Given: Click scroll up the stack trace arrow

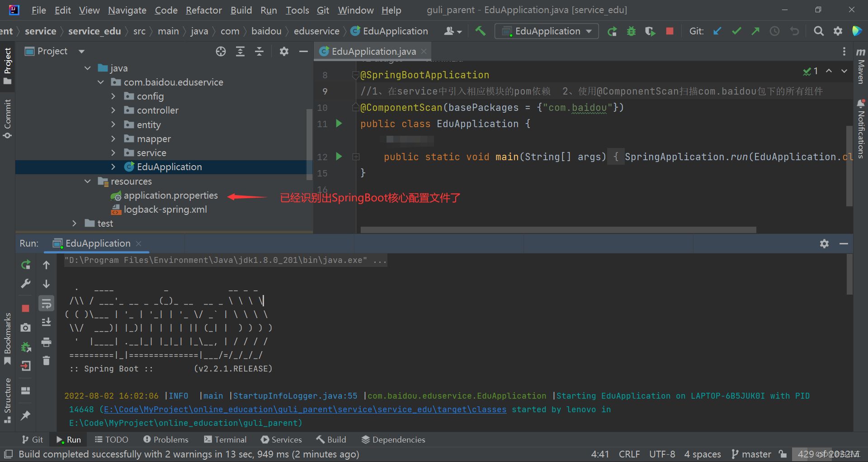Looking at the screenshot, I should [x=46, y=265].
